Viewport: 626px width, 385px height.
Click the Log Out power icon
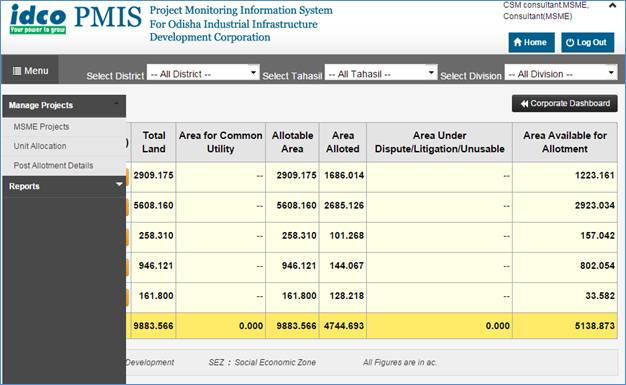click(x=570, y=42)
